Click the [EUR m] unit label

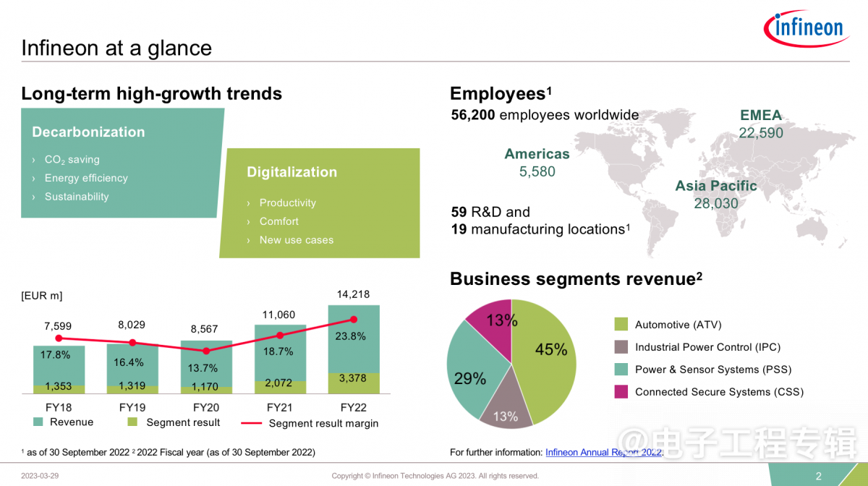tap(42, 296)
